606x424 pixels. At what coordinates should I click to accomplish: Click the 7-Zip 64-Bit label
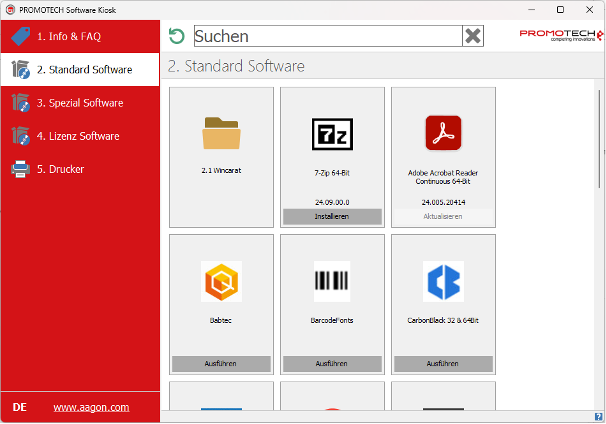[332, 173]
